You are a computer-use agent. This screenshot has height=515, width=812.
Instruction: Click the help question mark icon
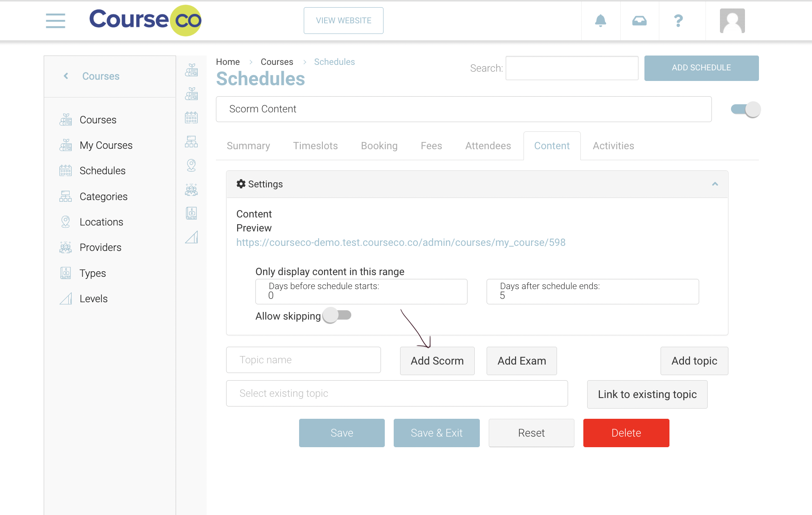[678, 20]
